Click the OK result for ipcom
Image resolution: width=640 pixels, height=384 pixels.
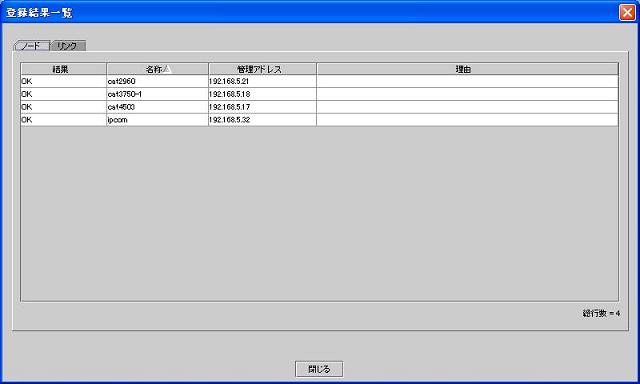click(64, 120)
